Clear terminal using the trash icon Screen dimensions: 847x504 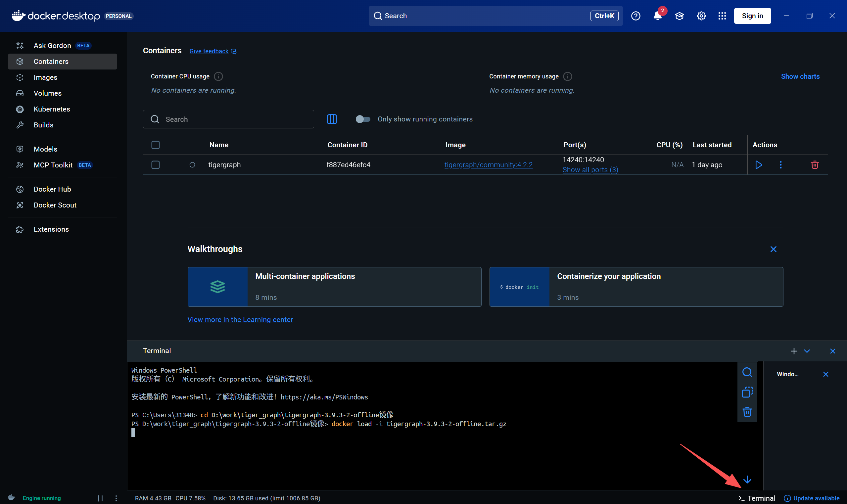(747, 412)
